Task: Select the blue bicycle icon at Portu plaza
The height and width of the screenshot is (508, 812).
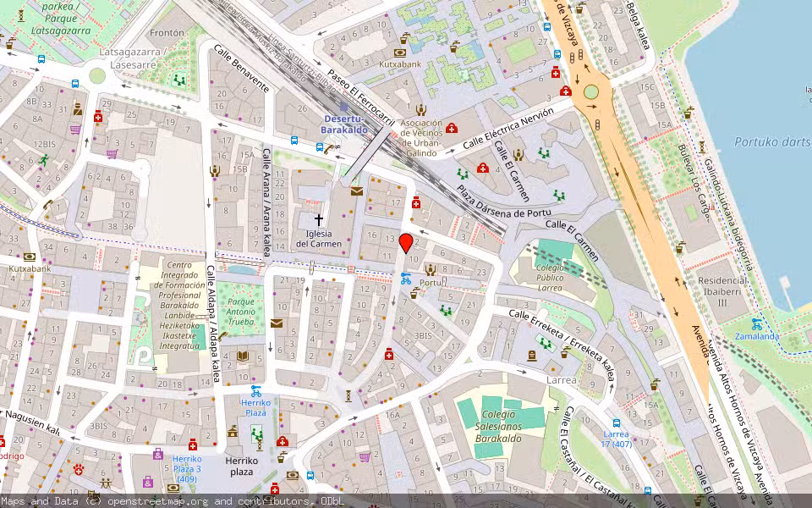Action: click(406, 279)
